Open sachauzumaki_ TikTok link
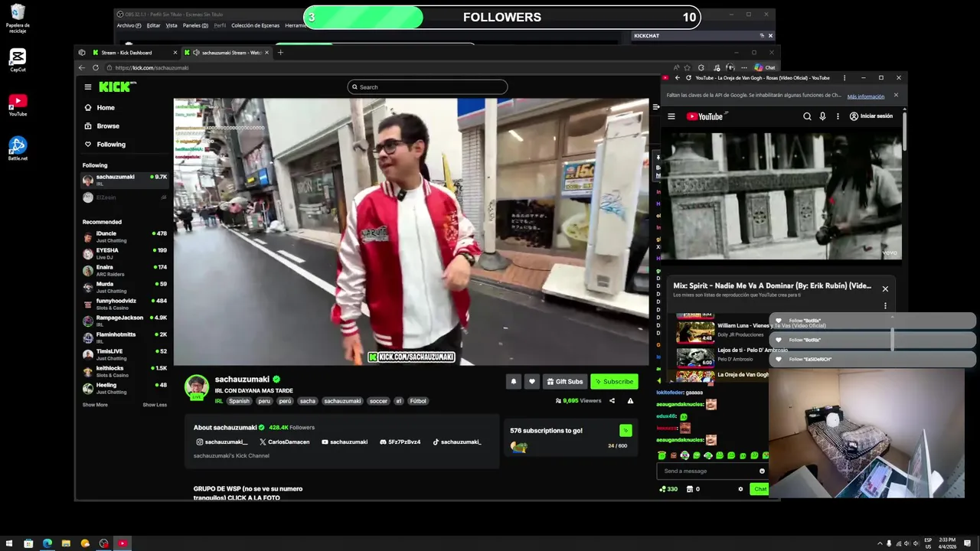The width and height of the screenshot is (980, 551). click(x=457, y=442)
